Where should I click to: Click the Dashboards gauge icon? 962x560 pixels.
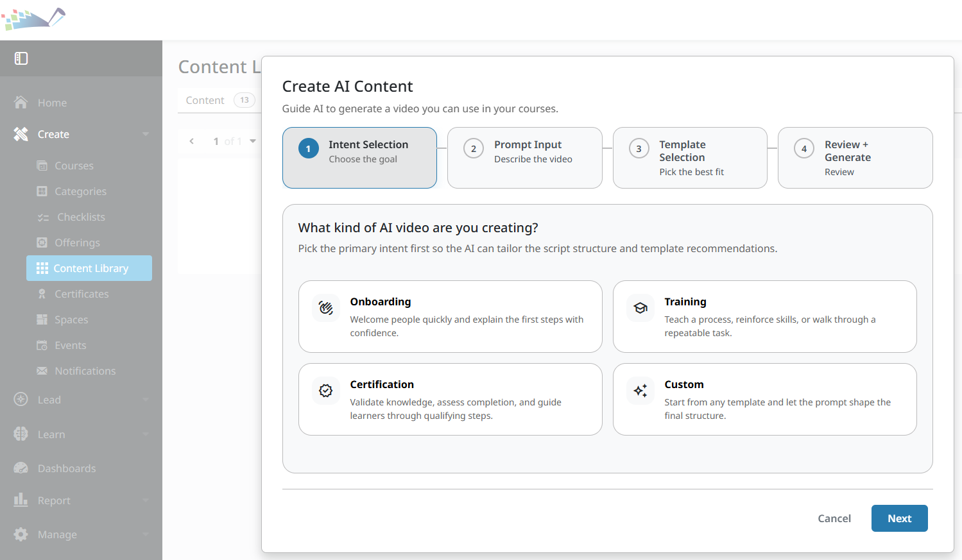pos(21,468)
